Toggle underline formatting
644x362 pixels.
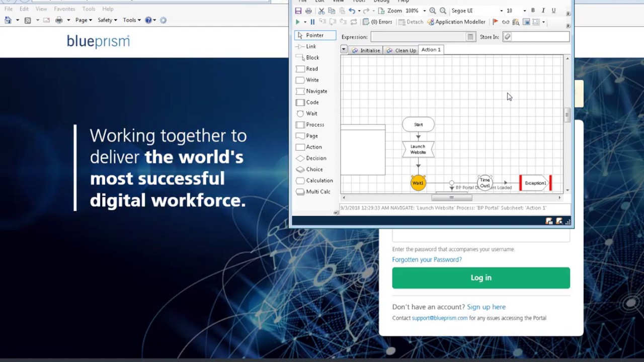(x=553, y=11)
